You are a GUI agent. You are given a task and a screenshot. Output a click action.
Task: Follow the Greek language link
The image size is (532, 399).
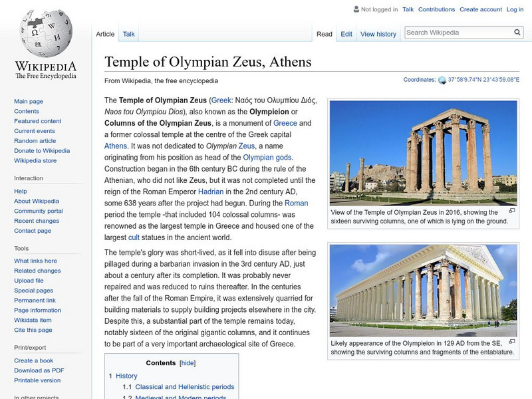[x=221, y=100]
